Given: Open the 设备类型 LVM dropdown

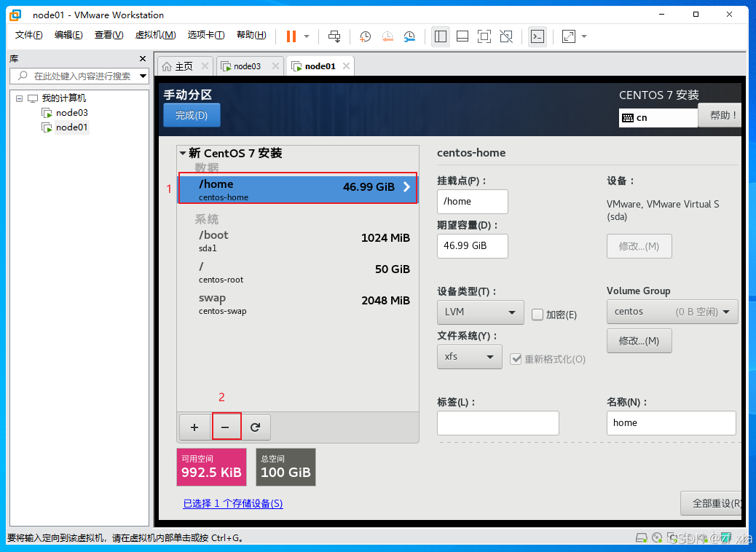Looking at the screenshot, I should pyautogui.click(x=480, y=312).
